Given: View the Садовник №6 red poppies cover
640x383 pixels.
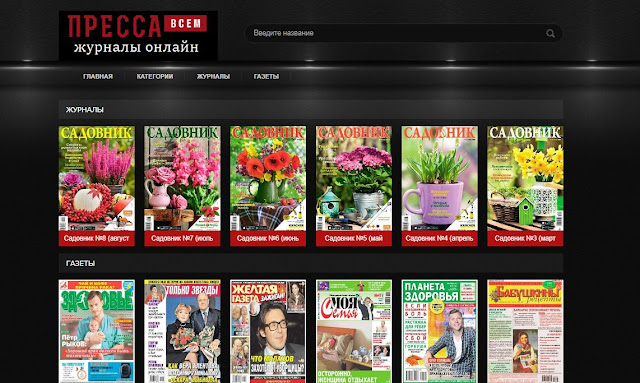Looking at the screenshot, I should 268,178.
